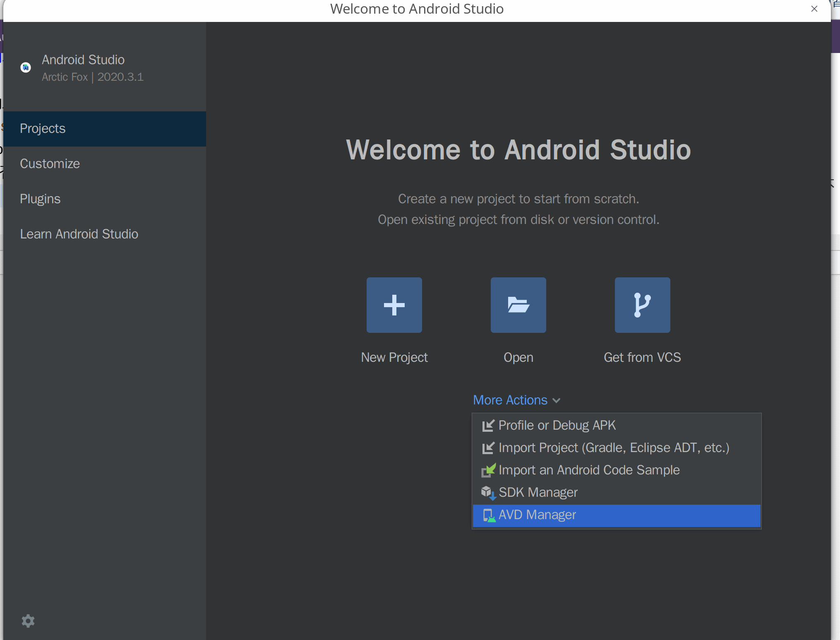
Task: Close the Welcome to Android Studio window
Action: [x=814, y=9]
